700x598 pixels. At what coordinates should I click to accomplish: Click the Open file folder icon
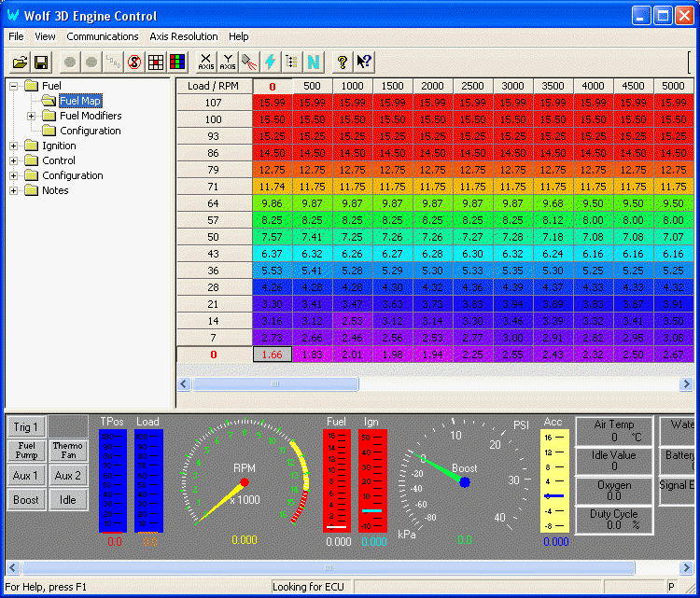20,63
